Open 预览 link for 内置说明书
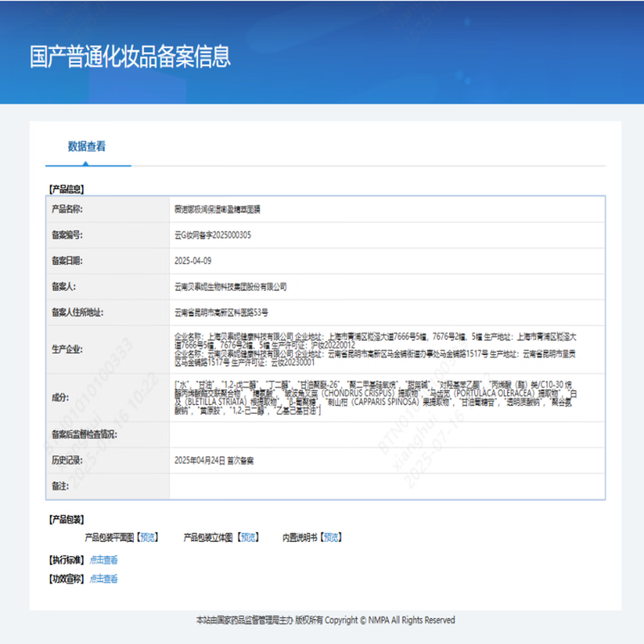Viewport: 644px width, 644px height. pos(332,537)
